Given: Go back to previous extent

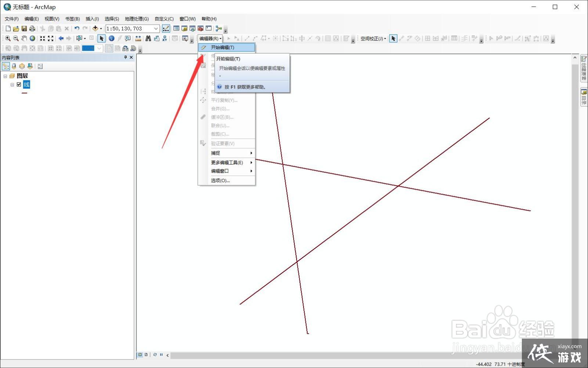Looking at the screenshot, I should [x=61, y=39].
